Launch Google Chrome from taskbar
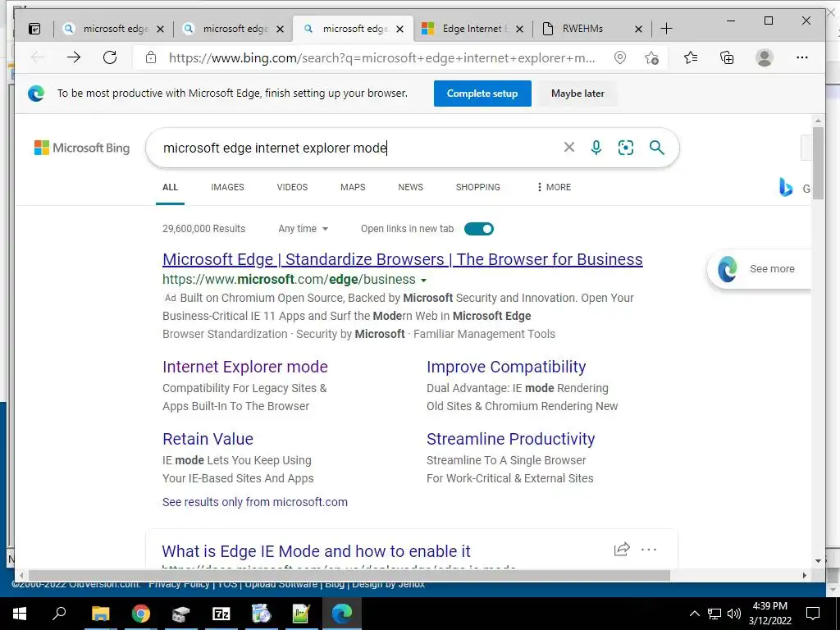This screenshot has height=630, width=840. click(141, 614)
